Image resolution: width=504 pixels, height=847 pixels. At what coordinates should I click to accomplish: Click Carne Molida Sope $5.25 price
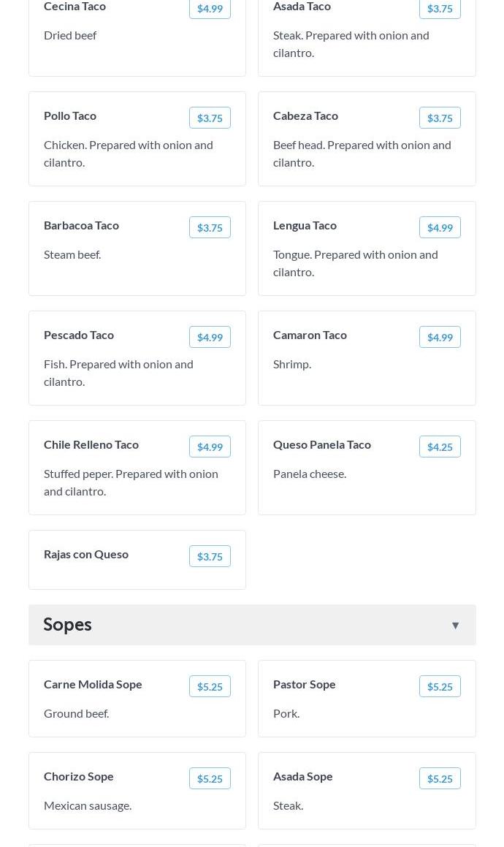[x=210, y=687]
